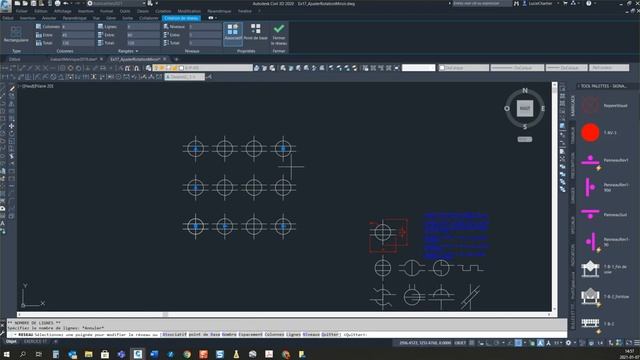Open the Civil 3D taskbar icon
The image size is (640, 360).
click(x=138, y=354)
